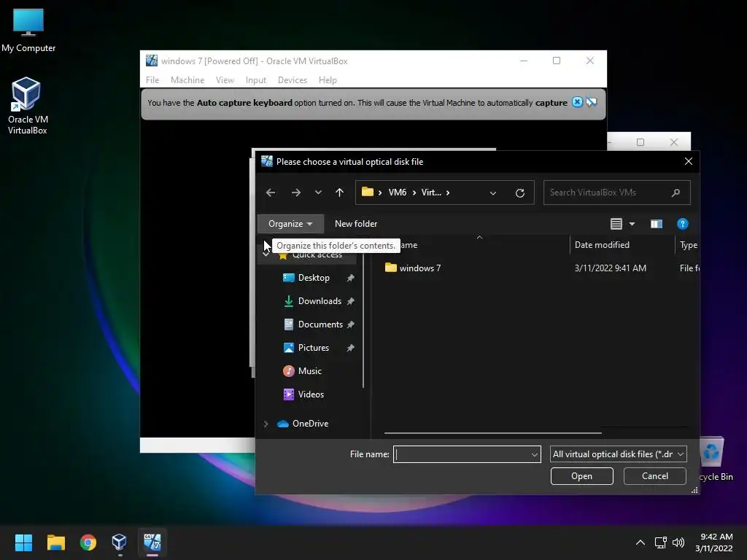Switch to windows 7 VM taskbar icon
Viewport: 747px width, 560px height.
[x=152, y=542]
